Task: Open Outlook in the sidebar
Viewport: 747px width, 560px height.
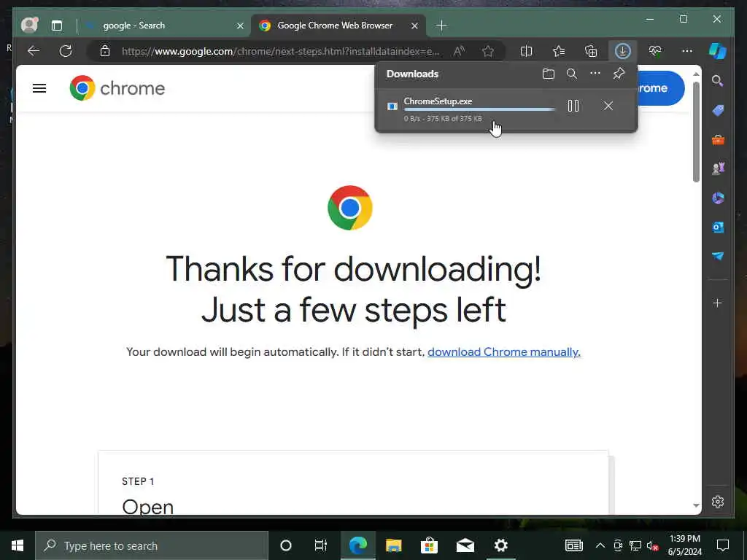Action: pos(718,227)
